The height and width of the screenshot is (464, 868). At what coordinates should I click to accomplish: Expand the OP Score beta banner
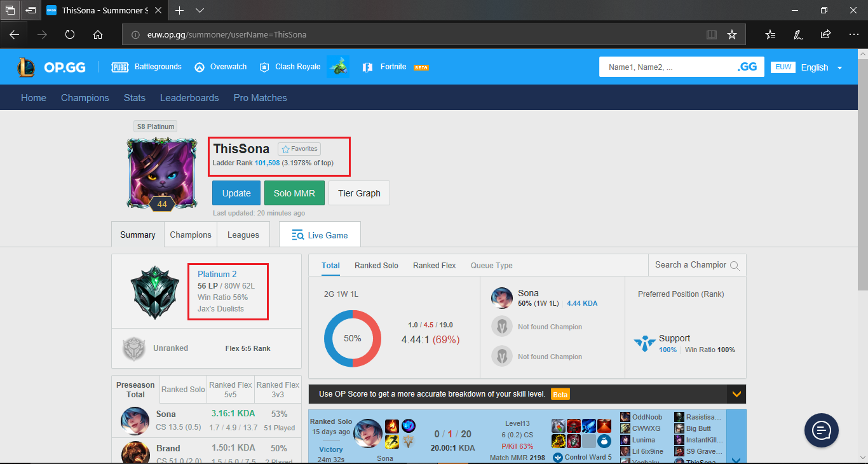(736, 394)
